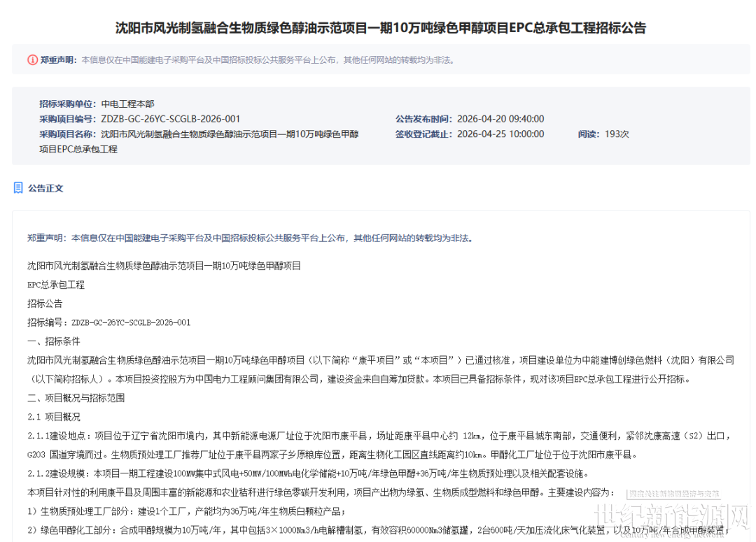
Task: Click the 阅读 193次 read counter
Action: (603, 134)
